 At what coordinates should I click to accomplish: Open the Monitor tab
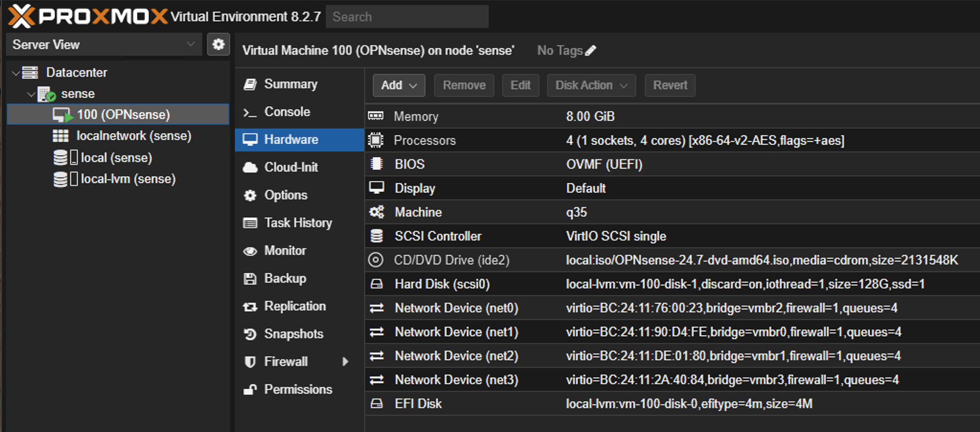pyautogui.click(x=299, y=250)
